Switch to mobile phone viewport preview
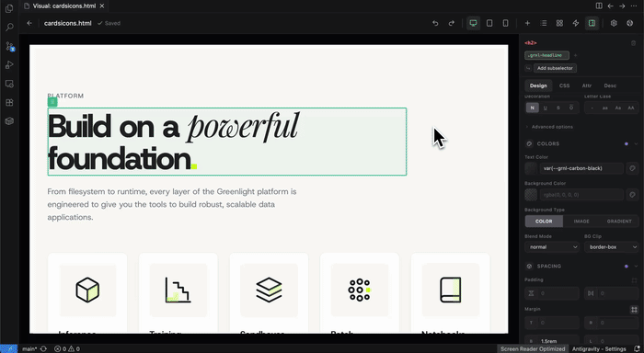 click(506, 23)
